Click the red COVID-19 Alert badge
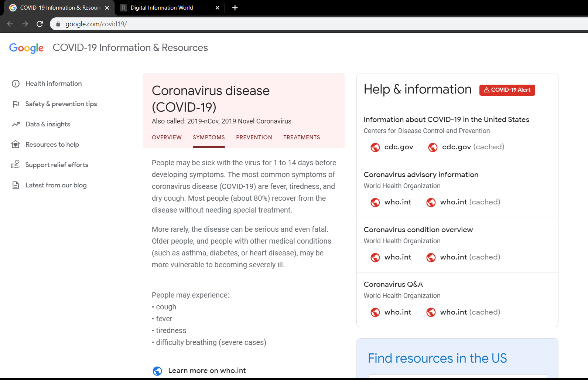The height and width of the screenshot is (380, 588). (507, 90)
